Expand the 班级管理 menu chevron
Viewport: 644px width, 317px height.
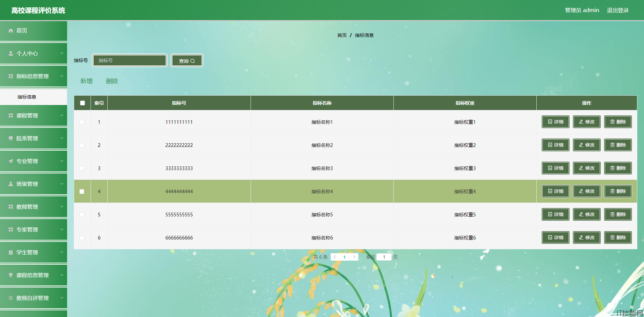click(62, 183)
